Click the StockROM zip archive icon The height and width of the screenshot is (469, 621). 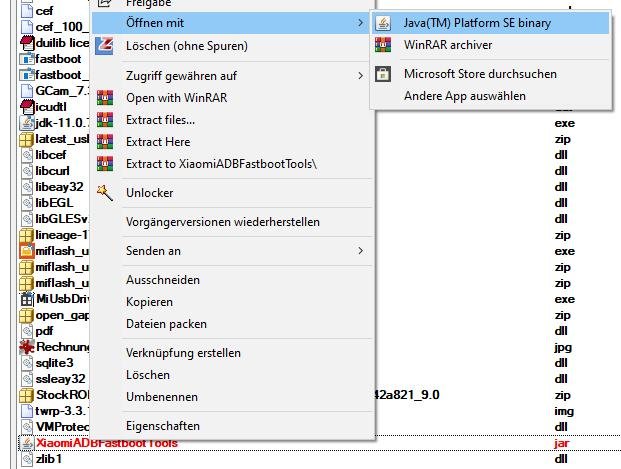(27, 395)
